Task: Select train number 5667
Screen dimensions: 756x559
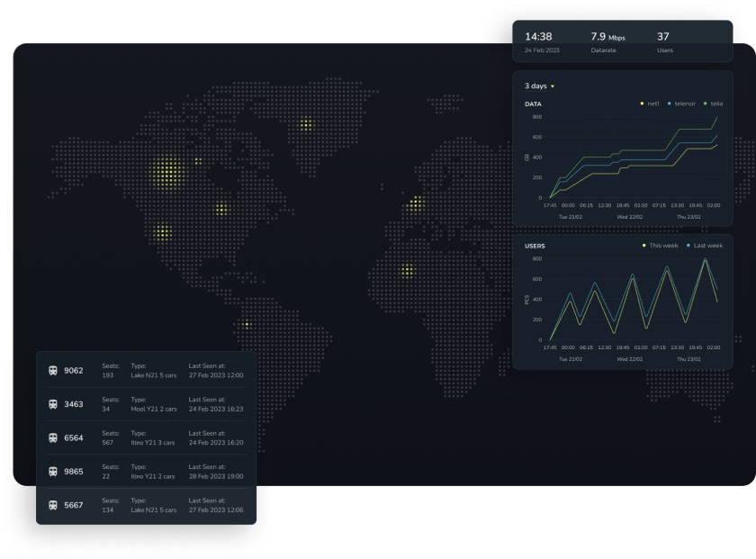Action: 73,505
